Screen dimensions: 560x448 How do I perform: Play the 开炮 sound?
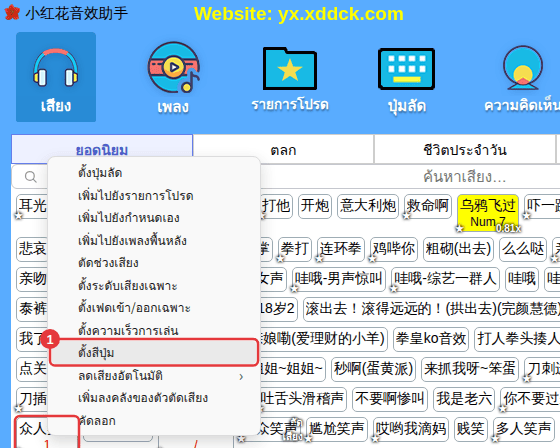pyautogui.click(x=315, y=206)
